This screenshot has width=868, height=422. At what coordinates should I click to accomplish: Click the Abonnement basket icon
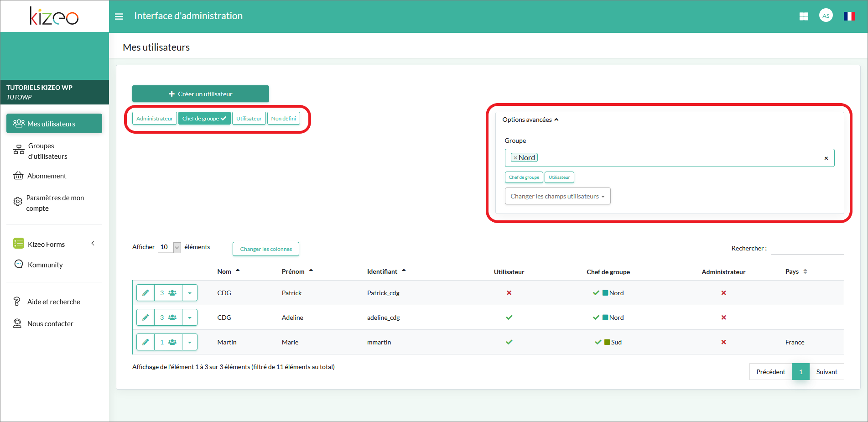(18, 176)
